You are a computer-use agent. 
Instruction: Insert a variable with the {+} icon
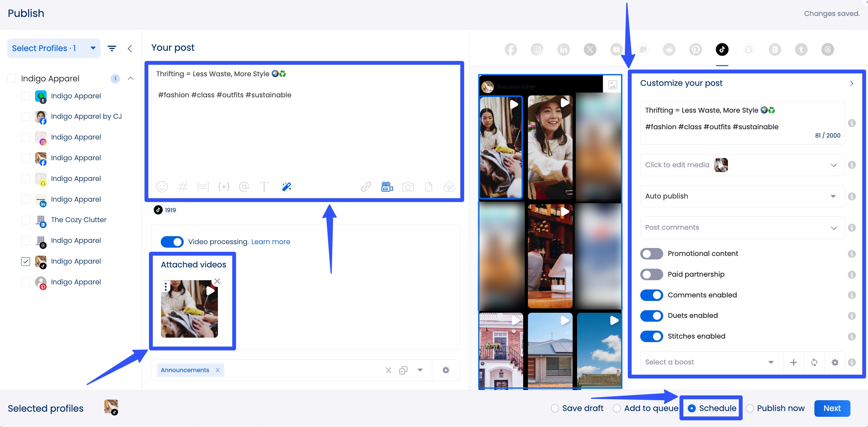point(224,187)
